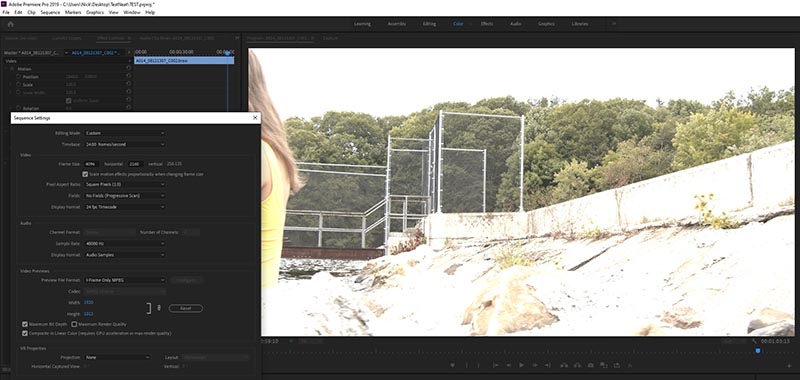Click the Program monitor playhead marker
This screenshot has width=800, height=380.
758,351
